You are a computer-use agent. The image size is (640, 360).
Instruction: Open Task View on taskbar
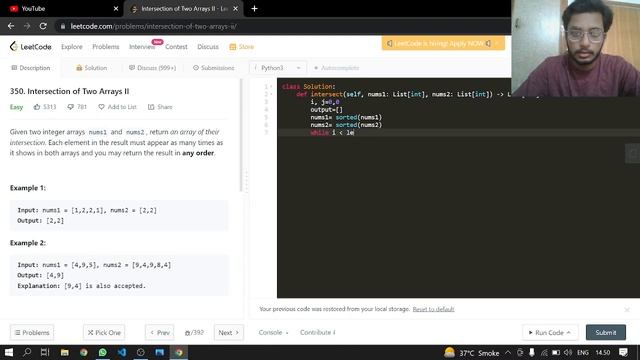pos(45,352)
